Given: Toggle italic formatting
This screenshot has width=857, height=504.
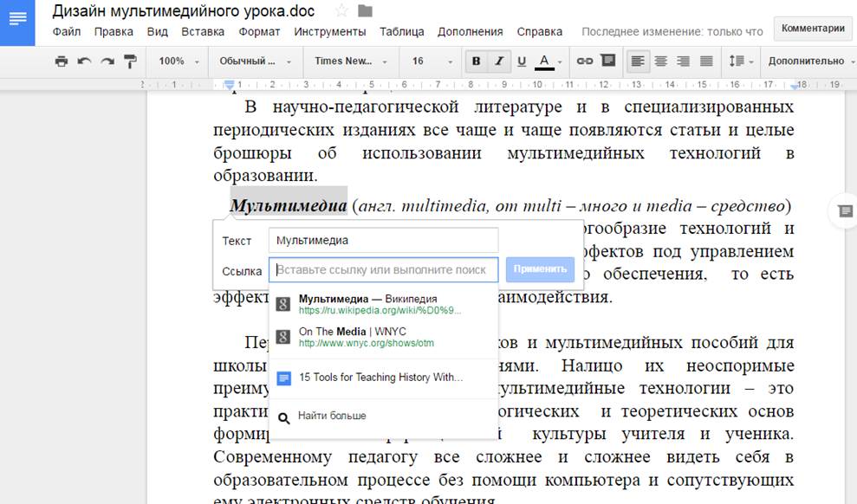Looking at the screenshot, I should point(498,61).
